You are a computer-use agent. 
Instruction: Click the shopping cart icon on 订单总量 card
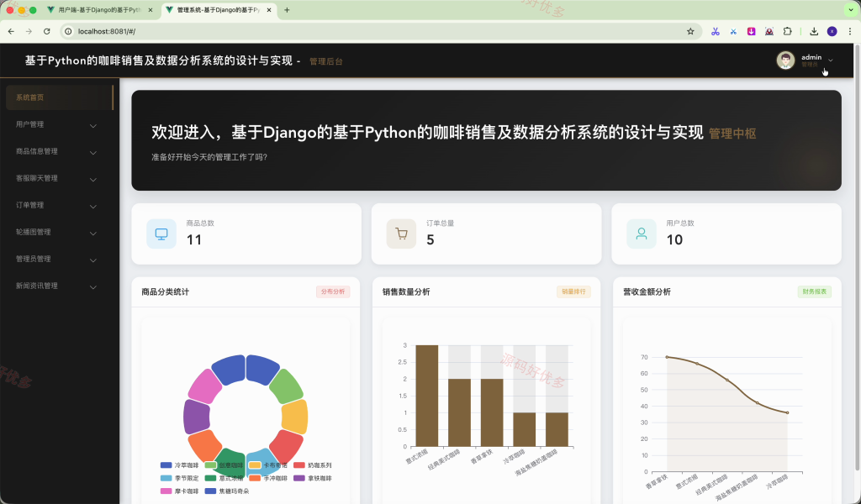[x=401, y=234]
